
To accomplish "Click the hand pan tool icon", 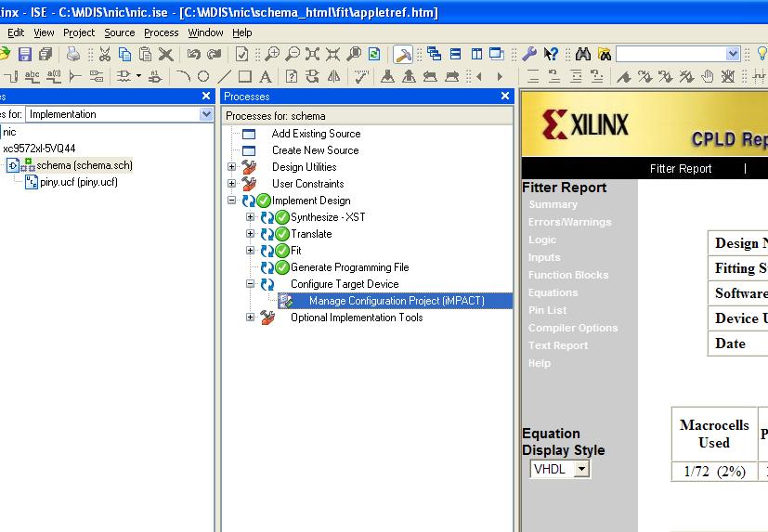I will click(x=708, y=76).
